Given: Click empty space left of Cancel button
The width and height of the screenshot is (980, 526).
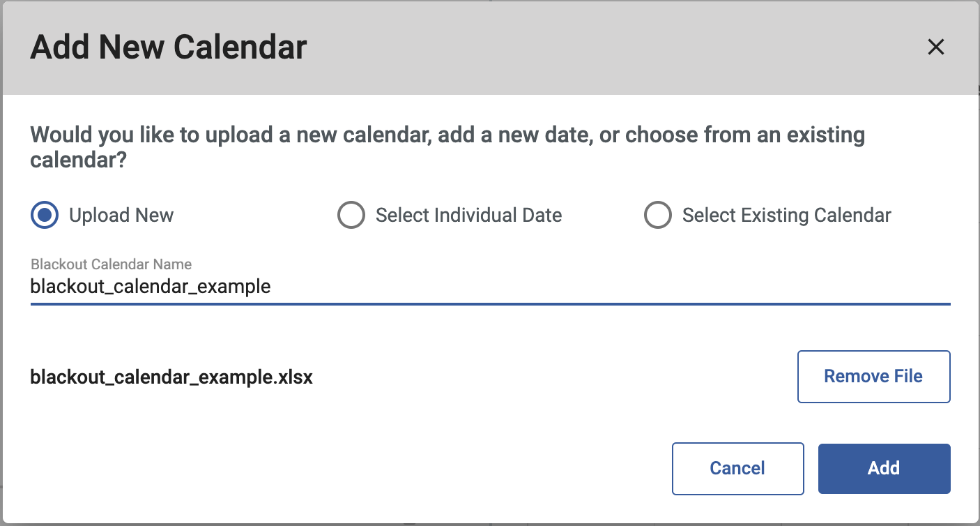Looking at the screenshot, I should tap(349, 468).
